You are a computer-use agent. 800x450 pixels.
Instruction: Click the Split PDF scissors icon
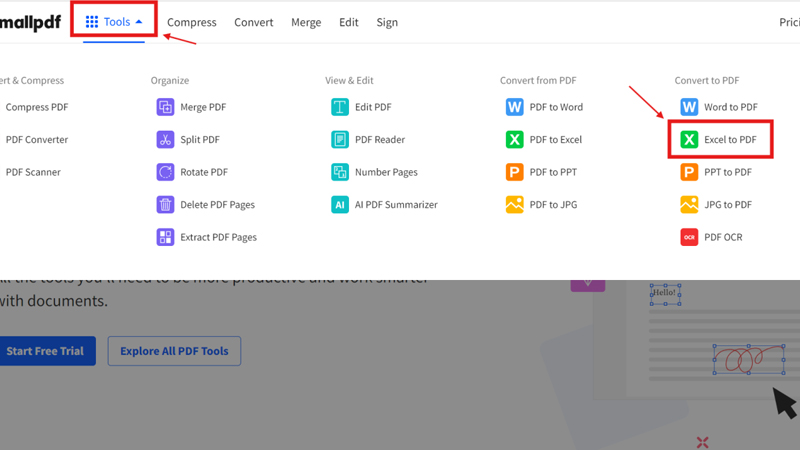point(165,139)
